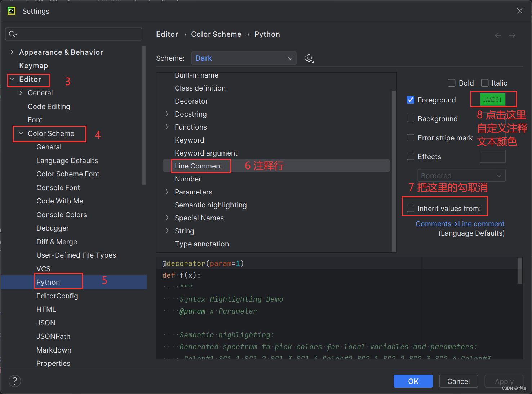Click the attribute list scrollbar
Screen dimensions: 532x394
(394, 170)
